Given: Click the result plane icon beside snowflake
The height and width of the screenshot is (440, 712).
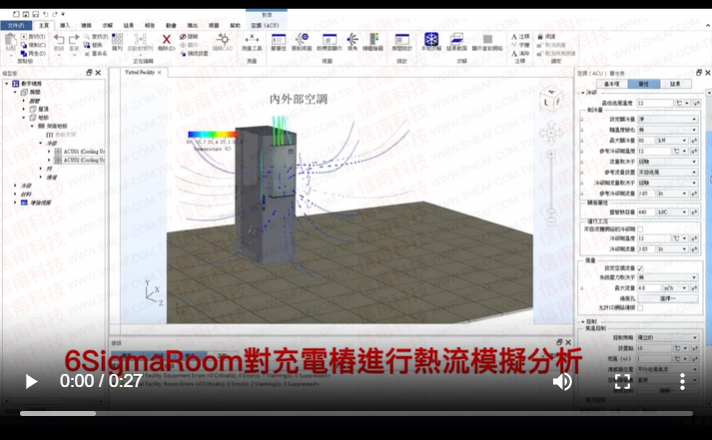Looking at the screenshot, I should point(456,39).
